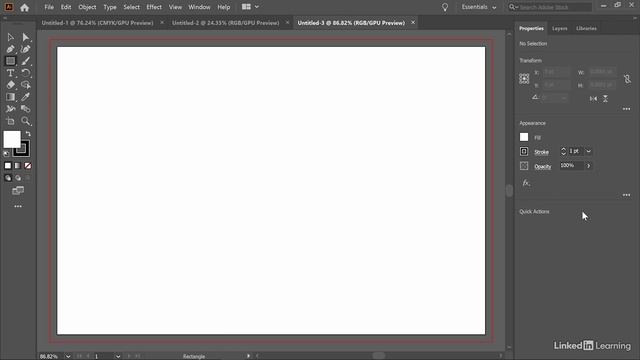Screen dimensions: 640x360
Task: Open the Effect menu
Action: 154,7
